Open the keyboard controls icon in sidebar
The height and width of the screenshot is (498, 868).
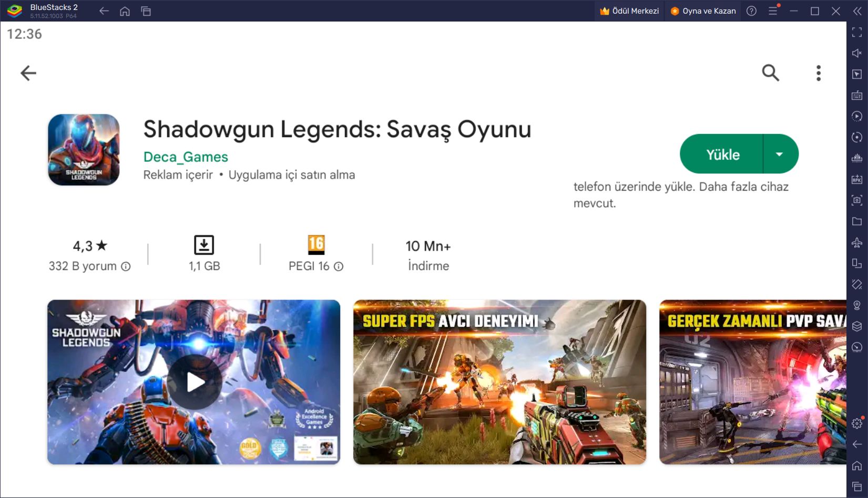click(857, 95)
